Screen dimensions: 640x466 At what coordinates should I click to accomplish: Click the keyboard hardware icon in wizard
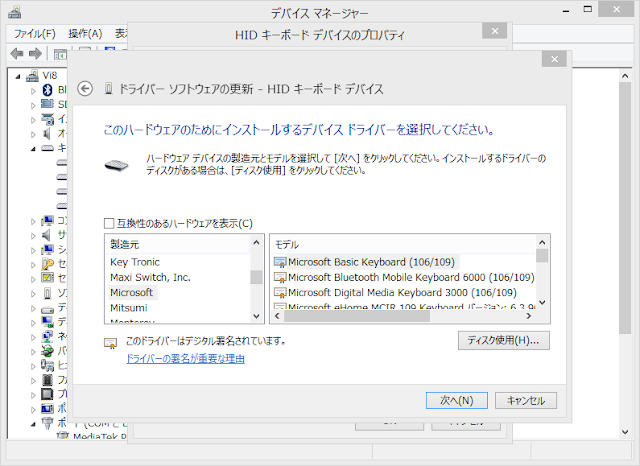tap(116, 165)
